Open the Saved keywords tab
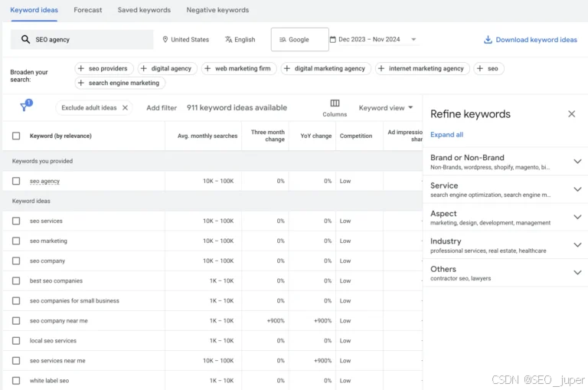This screenshot has height=390, width=588. [x=144, y=10]
